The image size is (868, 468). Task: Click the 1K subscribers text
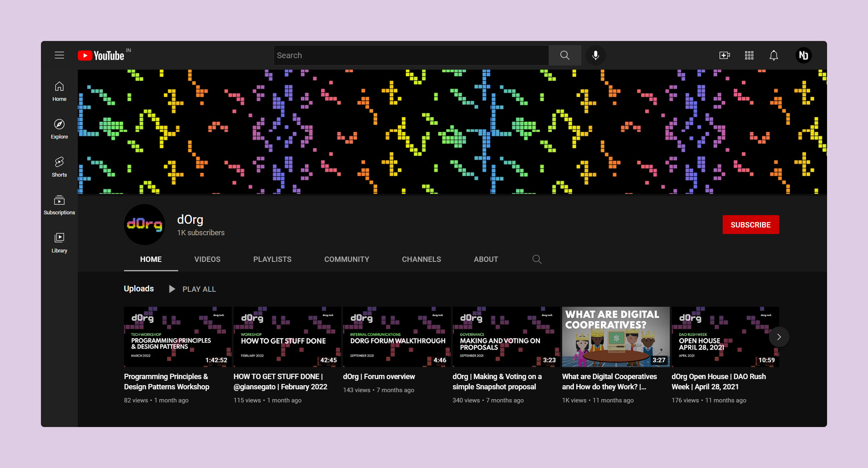(x=201, y=233)
